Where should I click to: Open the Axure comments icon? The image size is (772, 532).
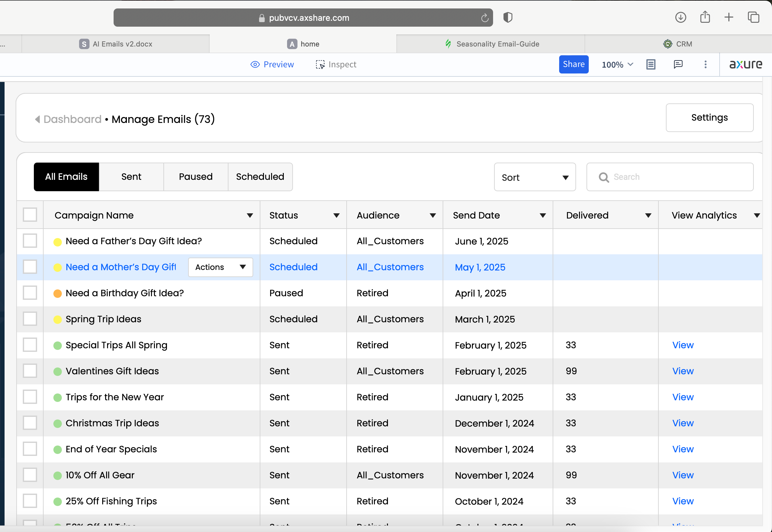(x=678, y=64)
